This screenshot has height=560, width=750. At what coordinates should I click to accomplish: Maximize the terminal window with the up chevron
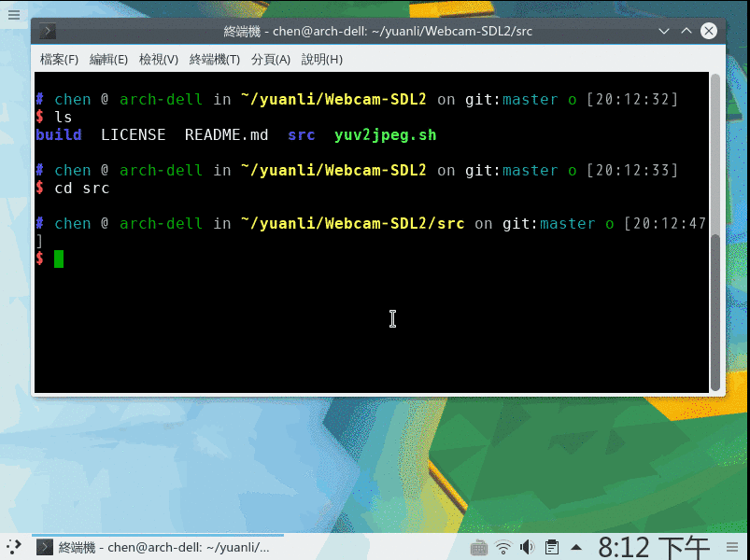(x=686, y=31)
